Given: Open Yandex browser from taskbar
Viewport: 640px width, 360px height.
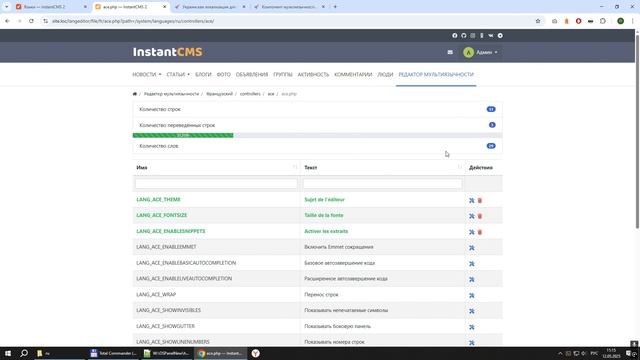Looking at the screenshot, I should click(x=256, y=353).
